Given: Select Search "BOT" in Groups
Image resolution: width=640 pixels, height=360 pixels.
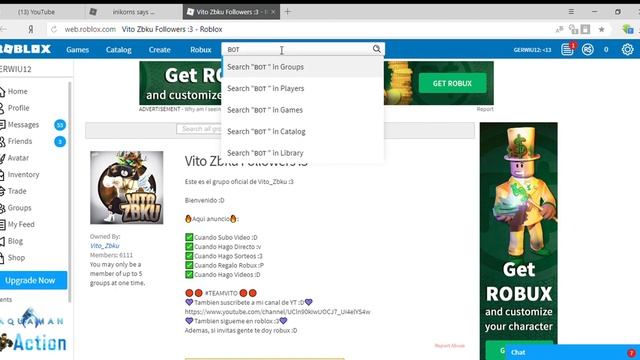Looking at the screenshot, I should coord(302,67).
